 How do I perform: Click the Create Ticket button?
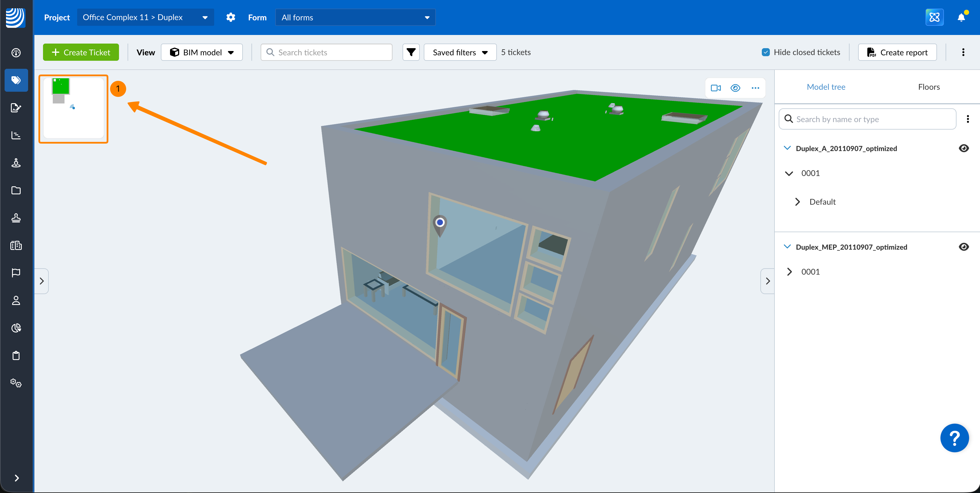pos(81,52)
